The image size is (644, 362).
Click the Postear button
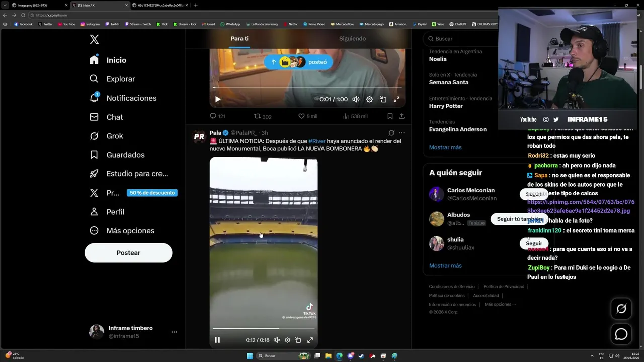(128, 253)
